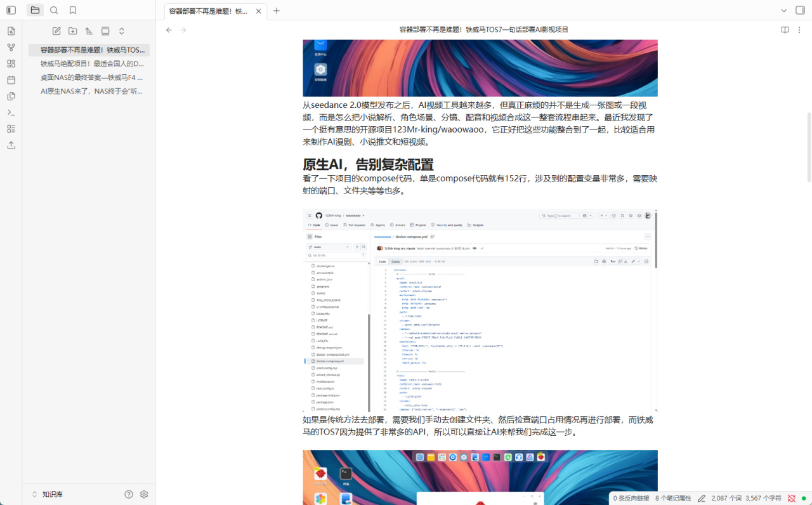The image size is (812, 505).
Task: Navigate back with left arrow
Action: pos(169,30)
